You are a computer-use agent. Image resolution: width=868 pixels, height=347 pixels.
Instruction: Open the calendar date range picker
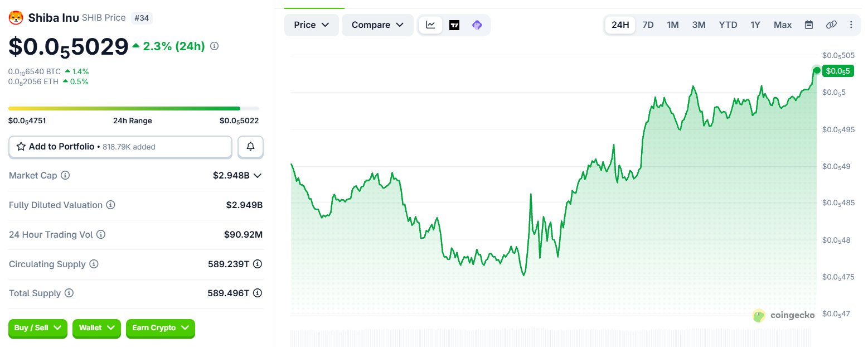pos(809,25)
